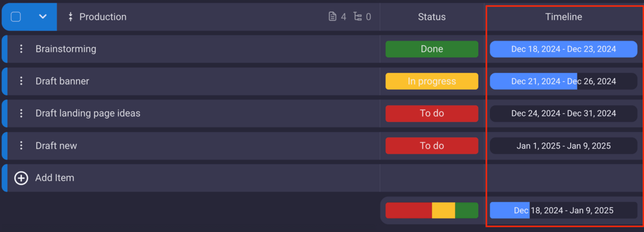This screenshot has height=232, width=644.
Task: Click the Add Item button label
Action: (55, 178)
